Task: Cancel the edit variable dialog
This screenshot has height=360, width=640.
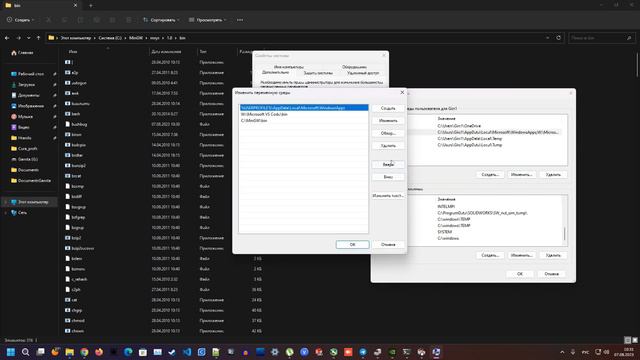Action: [x=388, y=244]
